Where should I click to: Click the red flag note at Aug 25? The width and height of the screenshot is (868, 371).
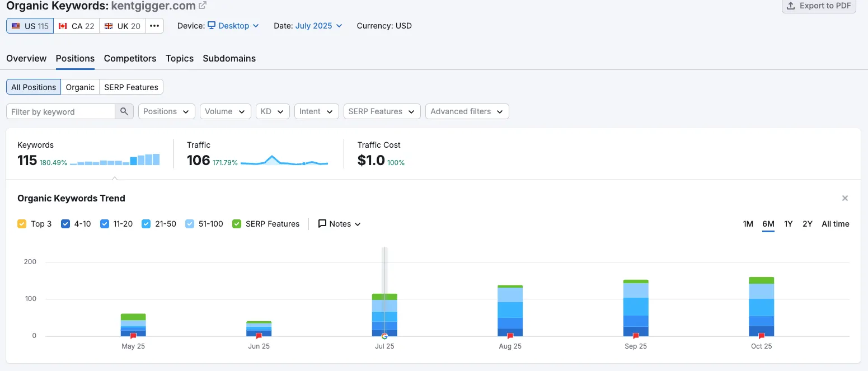tap(510, 336)
